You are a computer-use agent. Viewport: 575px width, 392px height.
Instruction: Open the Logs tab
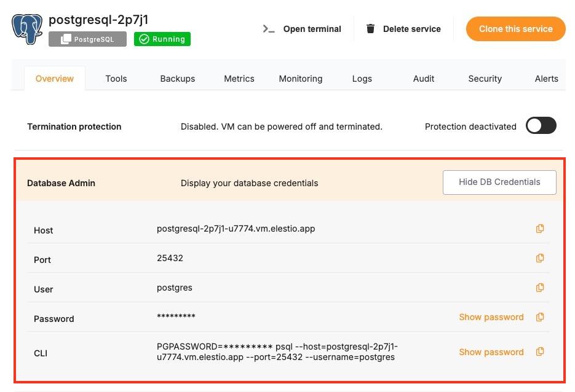click(x=362, y=78)
